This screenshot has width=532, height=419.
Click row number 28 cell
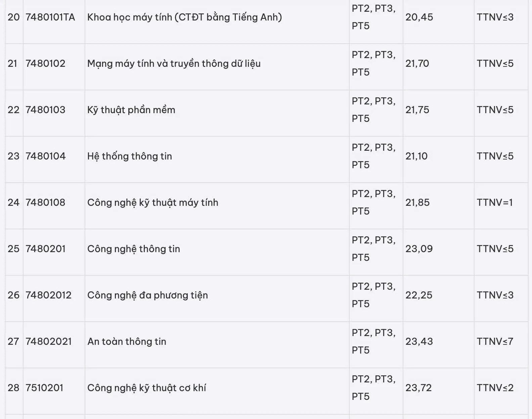(13, 388)
